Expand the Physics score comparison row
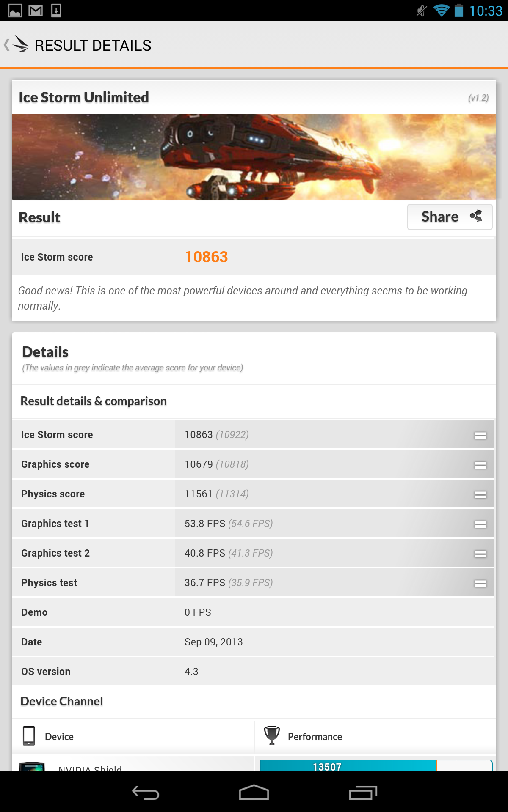Viewport: 508px width, 812px height. point(480,494)
